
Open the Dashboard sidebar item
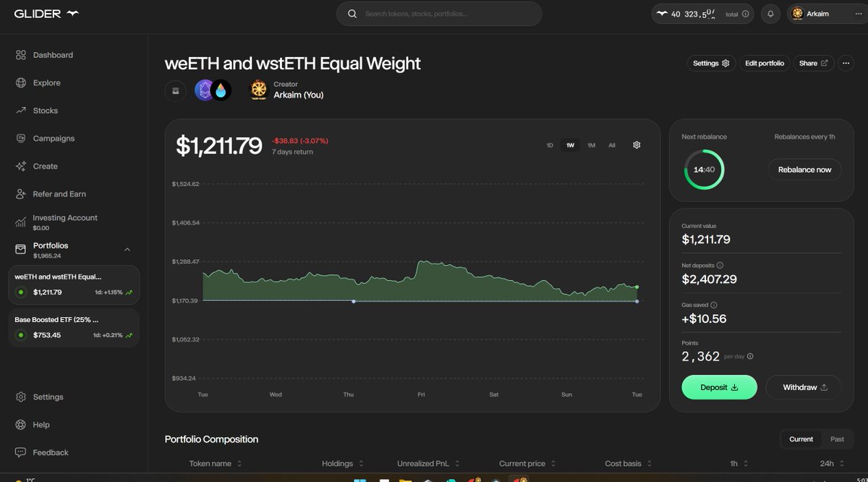click(44, 55)
